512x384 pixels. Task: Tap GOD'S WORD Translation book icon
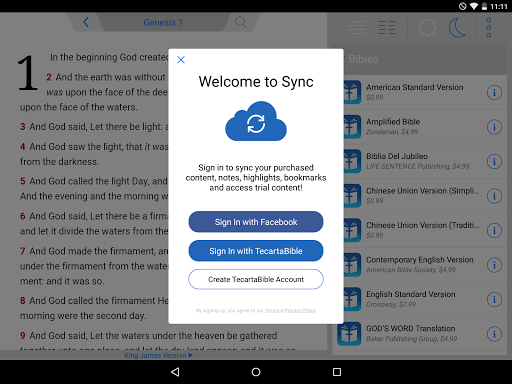[349, 333]
